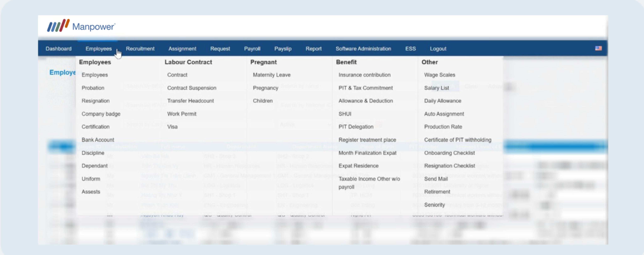
Task: Select Visa entry
Action: [172, 127]
